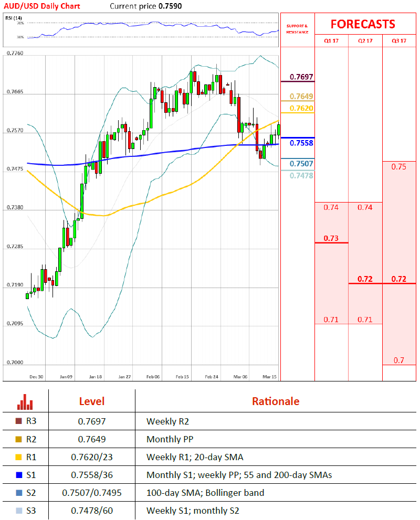The height and width of the screenshot is (520, 420).
Task: Click the 0.7760 price axis label
Action: coord(15,53)
